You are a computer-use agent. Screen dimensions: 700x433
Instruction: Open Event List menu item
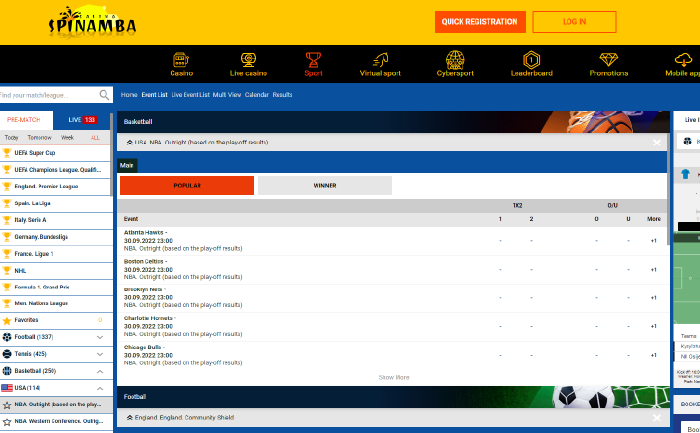[x=154, y=95]
